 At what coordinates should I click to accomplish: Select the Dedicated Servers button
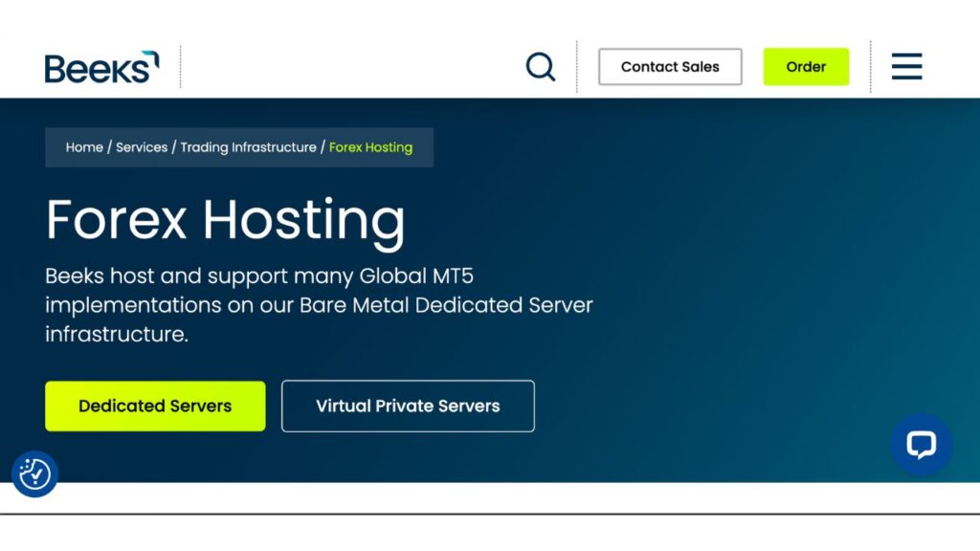click(155, 407)
